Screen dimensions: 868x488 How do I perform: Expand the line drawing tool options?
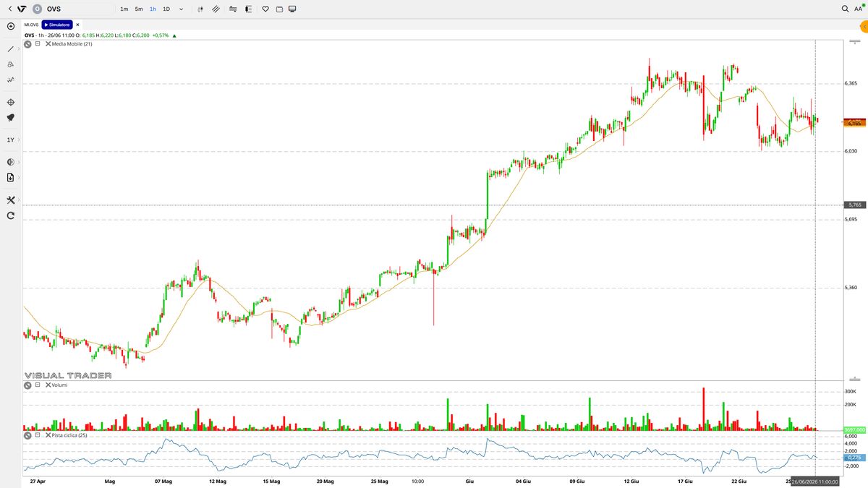(18, 49)
